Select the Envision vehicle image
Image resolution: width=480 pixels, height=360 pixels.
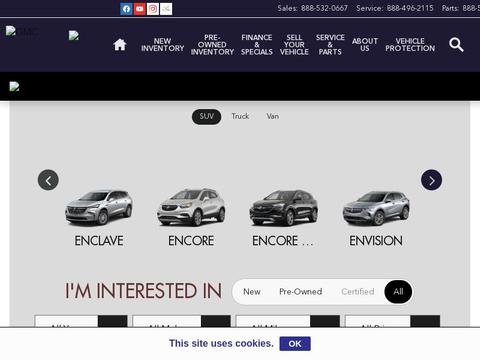[376, 208]
